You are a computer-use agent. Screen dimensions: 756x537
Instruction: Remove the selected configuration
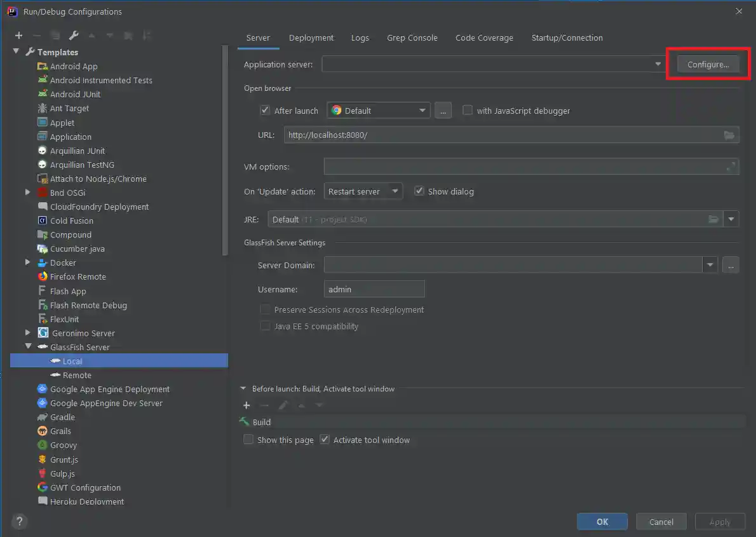pyautogui.click(x=37, y=35)
